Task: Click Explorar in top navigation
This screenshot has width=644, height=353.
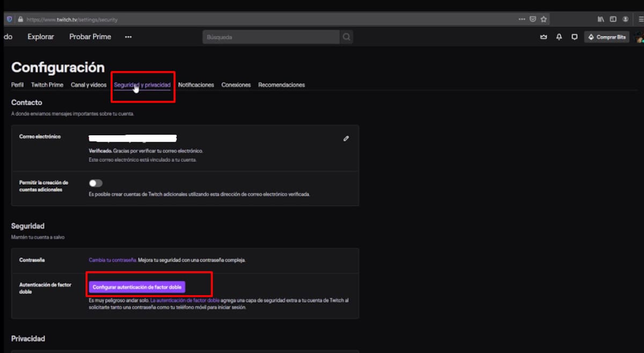Action: [x=41, y=37]
